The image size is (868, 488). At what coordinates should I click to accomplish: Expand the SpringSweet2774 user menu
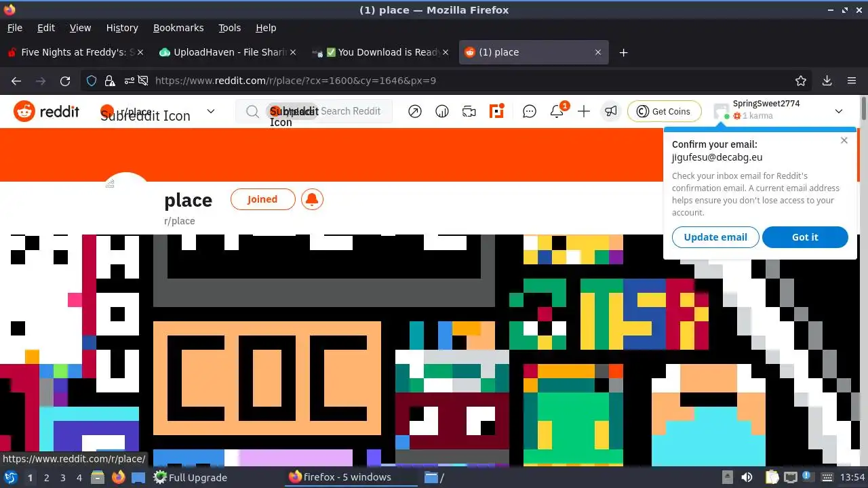tap(839, 111)
